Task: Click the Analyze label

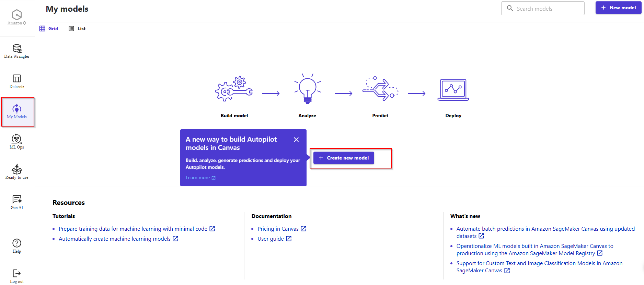Action: click(307, 116)
